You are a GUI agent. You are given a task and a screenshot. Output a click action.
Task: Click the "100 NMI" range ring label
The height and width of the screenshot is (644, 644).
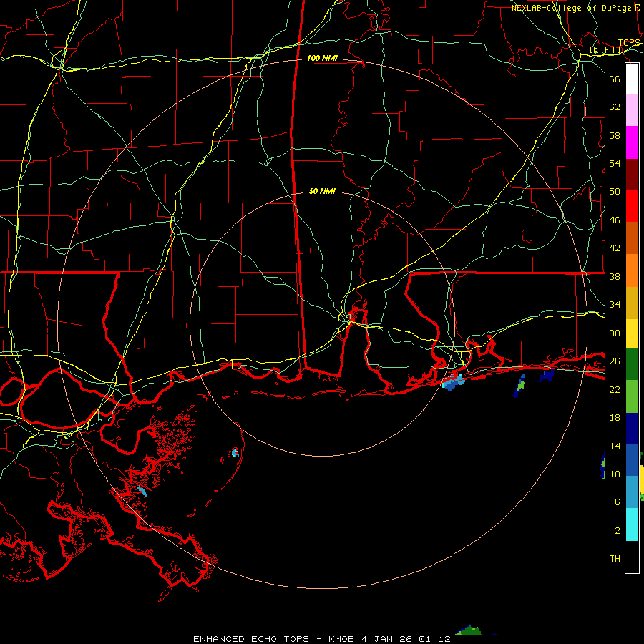pyautogui.click(x=322, y=59)
